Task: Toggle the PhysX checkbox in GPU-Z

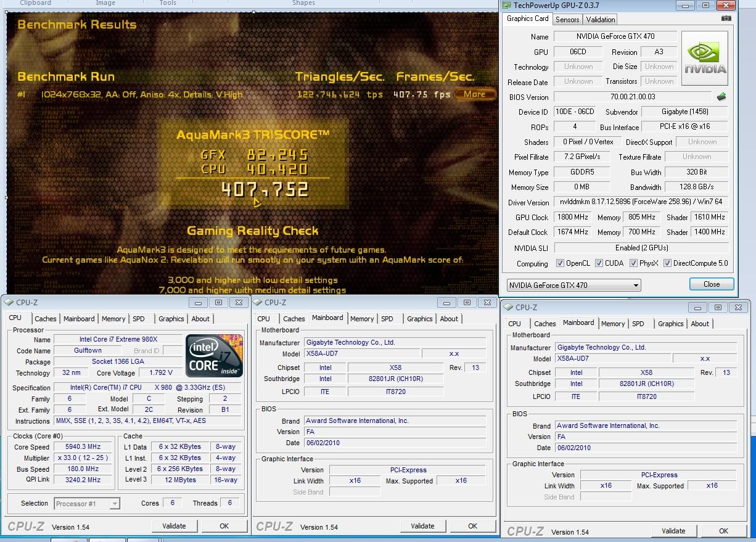Action: coord(633,263)
